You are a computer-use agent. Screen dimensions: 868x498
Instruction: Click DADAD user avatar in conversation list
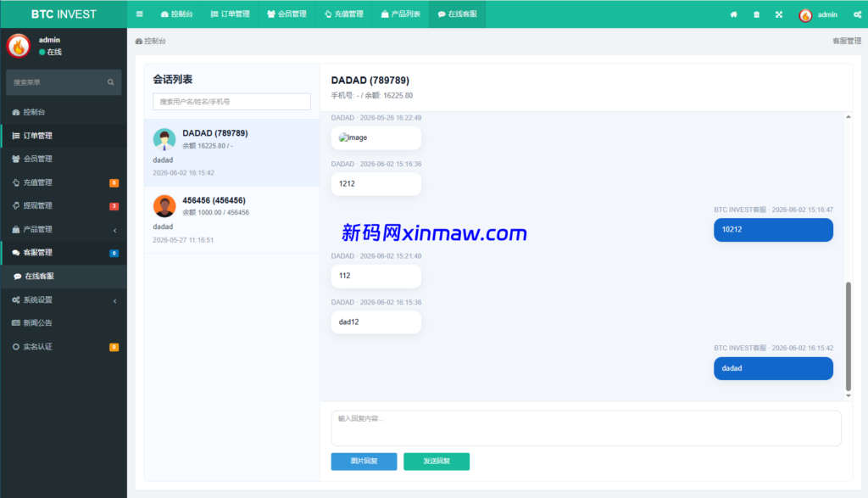(x=164, y=140)
